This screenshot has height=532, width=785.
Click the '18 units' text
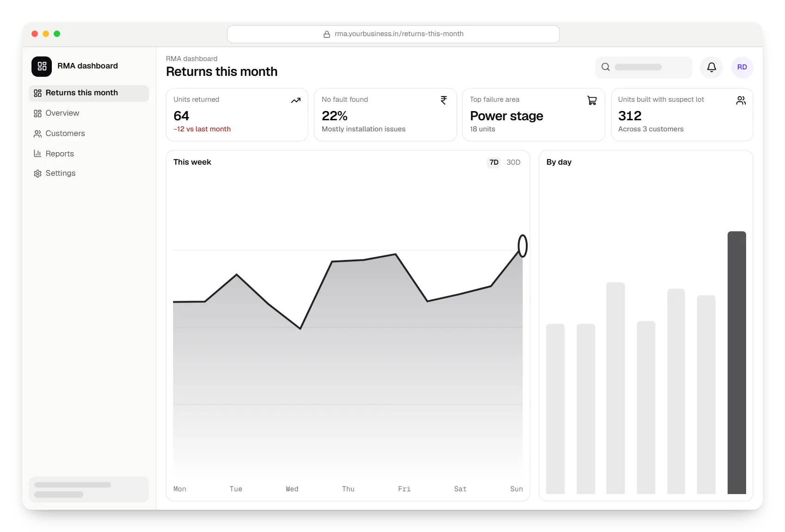(482, 129)
